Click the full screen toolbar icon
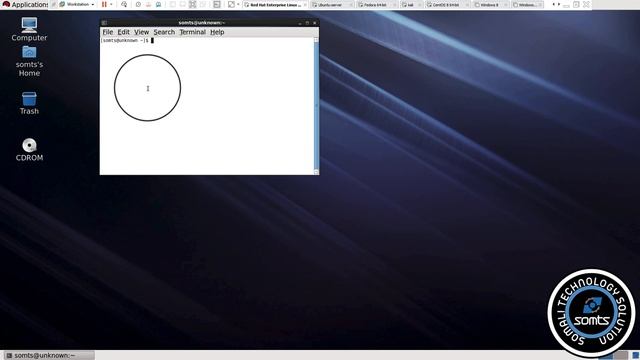640x360 pixels. click(x=193, y=4)
